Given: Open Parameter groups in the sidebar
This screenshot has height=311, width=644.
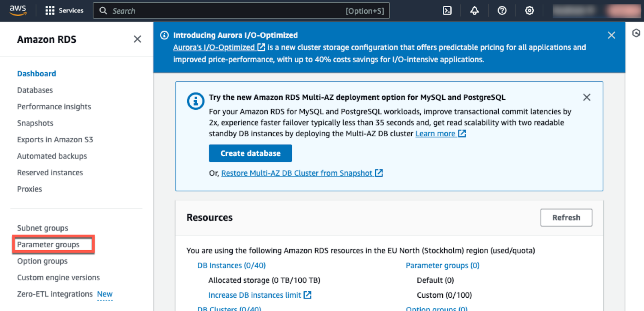Looking at the screenshot, I should pos(48,245).
